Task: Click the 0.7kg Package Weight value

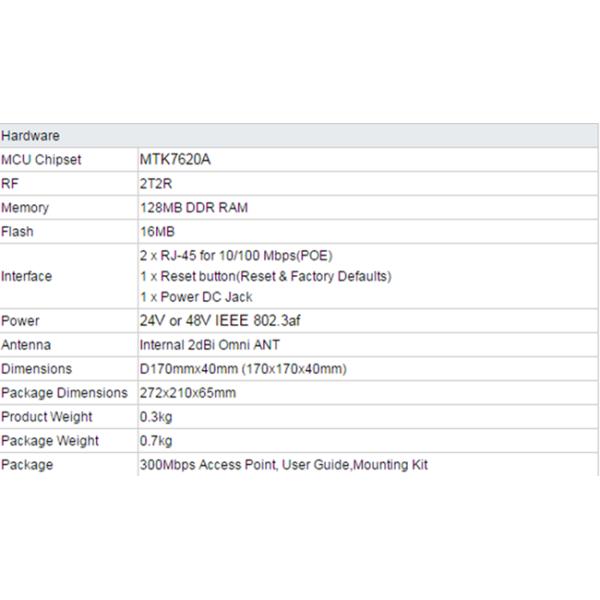Action: 156,441
